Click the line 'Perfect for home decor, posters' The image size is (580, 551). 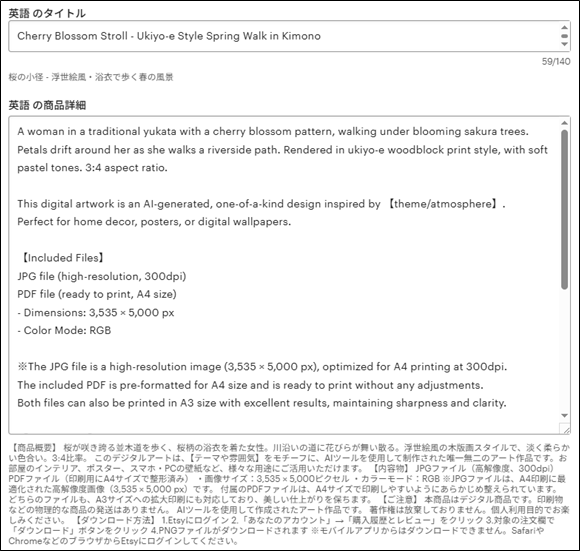[154, 222]
